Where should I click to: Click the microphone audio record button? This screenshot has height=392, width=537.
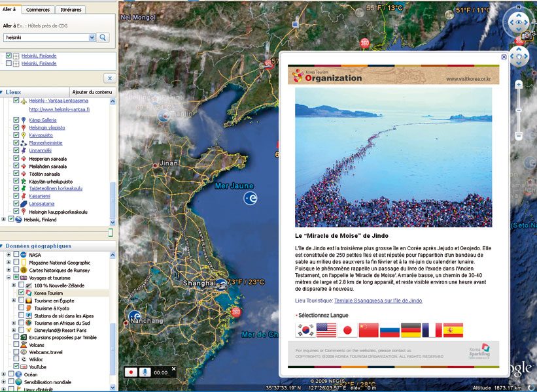pyautogui.click(x=144, y=372)
